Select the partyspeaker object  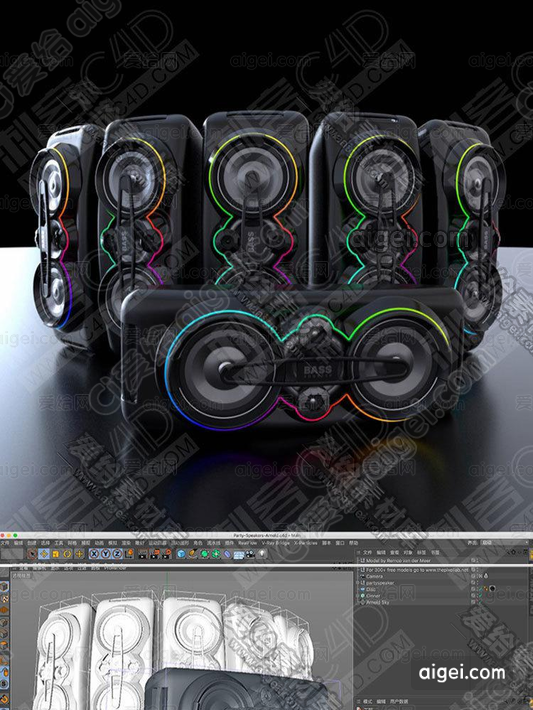coord(380,583)
